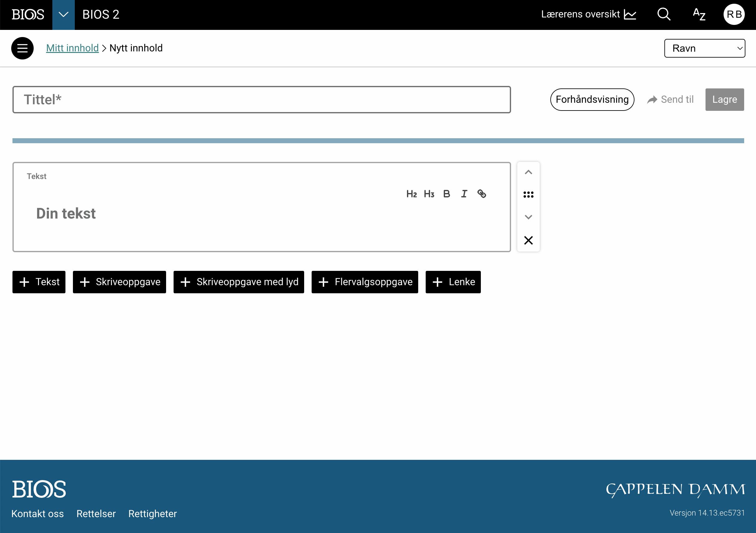756x533 pixels.
Task: Click the Forhåndsvisning button
Action: pos(592,99)
